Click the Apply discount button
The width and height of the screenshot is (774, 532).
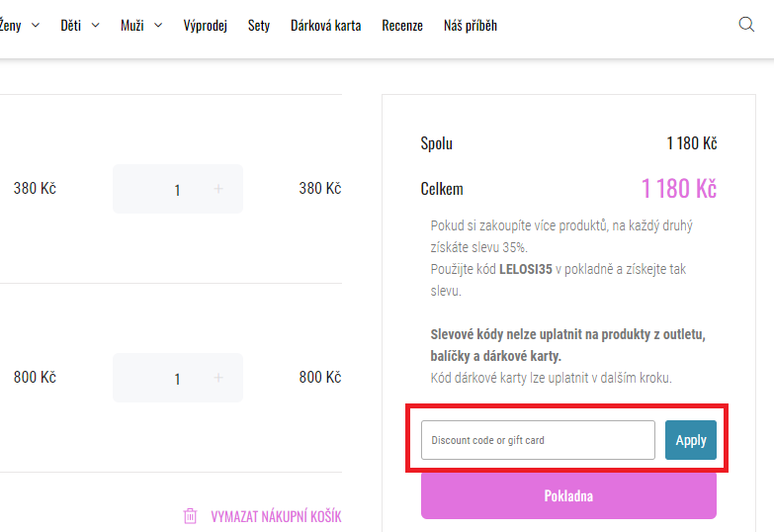tap(691, 440)
